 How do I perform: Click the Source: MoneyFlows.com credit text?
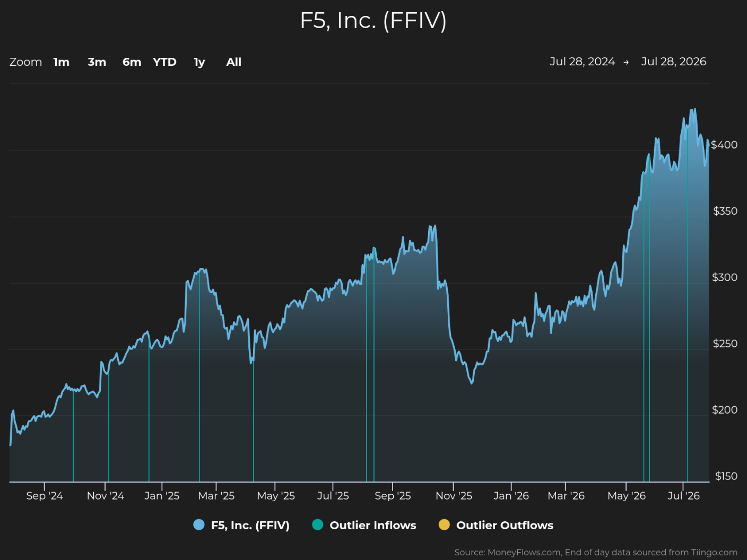[x=596, y=553]
